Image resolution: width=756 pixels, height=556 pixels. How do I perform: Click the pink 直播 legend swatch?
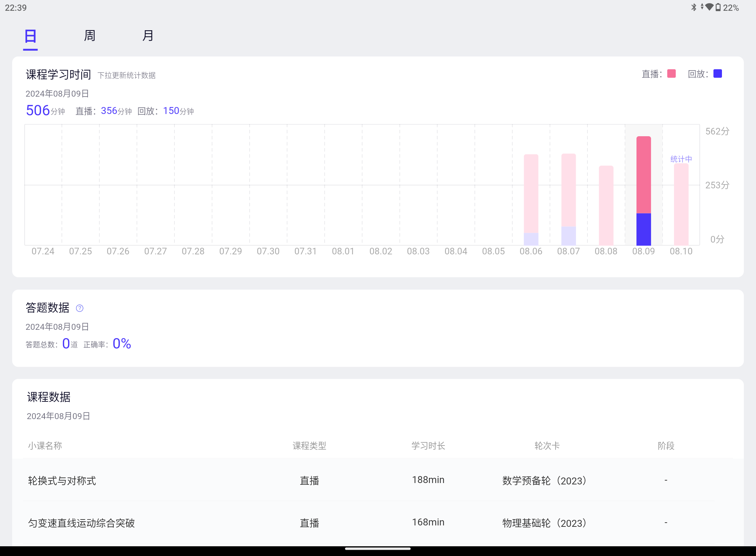671,74
